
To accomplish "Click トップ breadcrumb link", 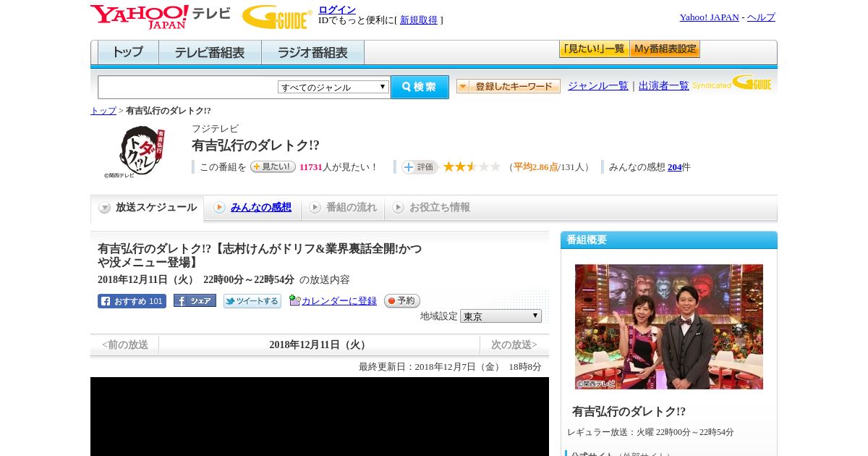I will click(x=103, y=111).
